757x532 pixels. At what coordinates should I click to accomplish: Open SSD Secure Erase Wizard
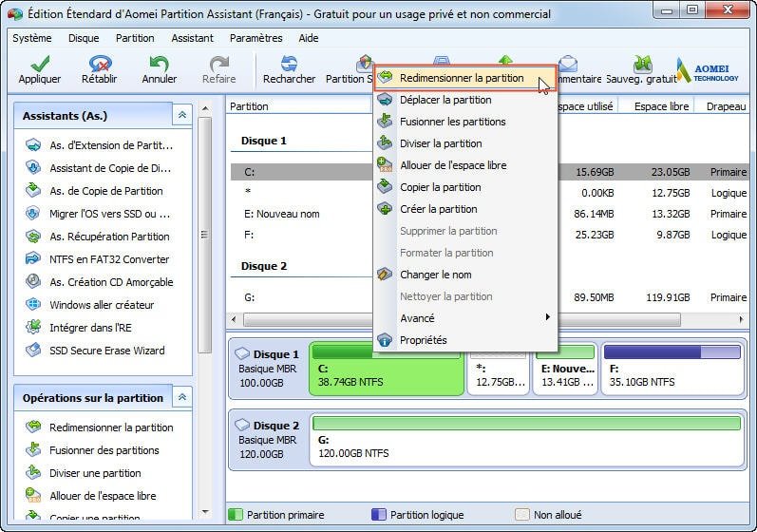[x=96, y=351]
